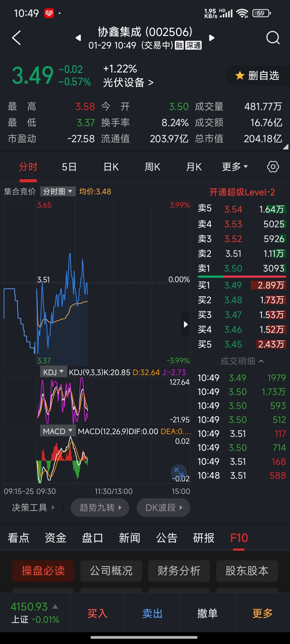This screenshot has height=644, width=290.
Task: Select the F10 tab
Action: click(239, 538)
